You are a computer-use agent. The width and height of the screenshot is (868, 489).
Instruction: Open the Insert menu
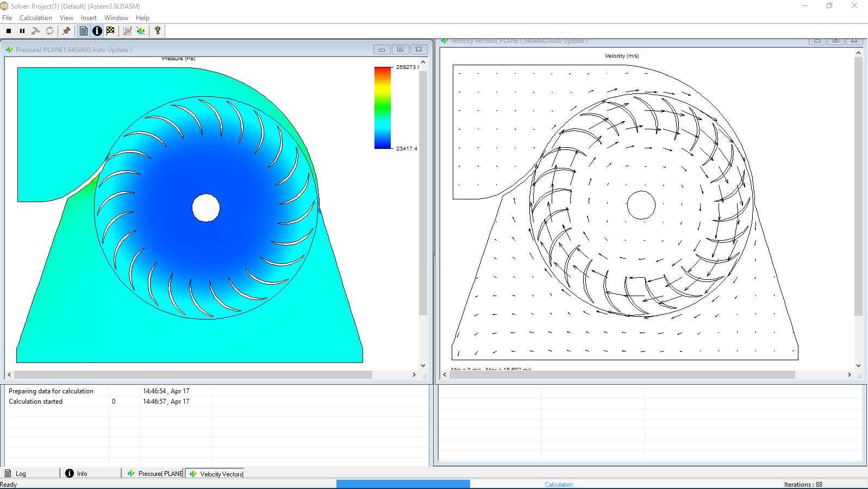(89, 18)
